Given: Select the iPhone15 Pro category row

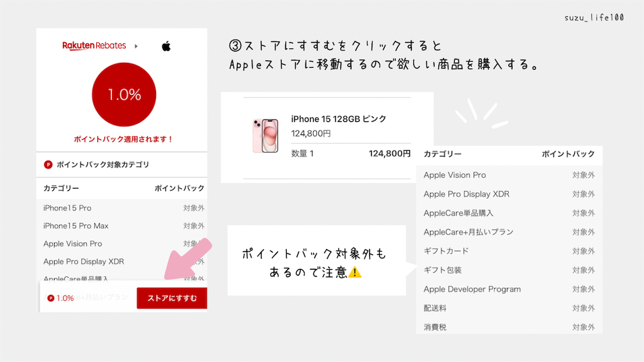Looking at the screenshot, I should click(x=124, y=208).
